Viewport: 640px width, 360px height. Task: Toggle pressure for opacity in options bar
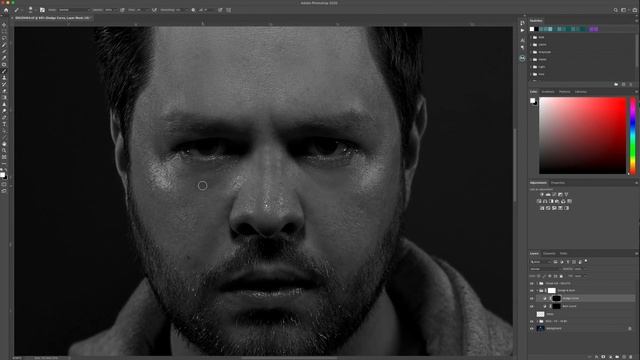tap(122, 10)
